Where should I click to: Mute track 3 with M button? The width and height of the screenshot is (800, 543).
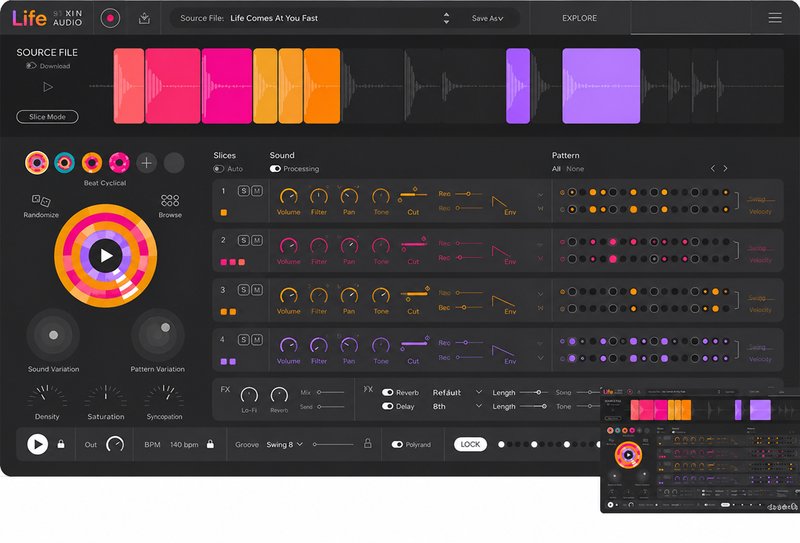pyautogui.click(x=257, y=290)
